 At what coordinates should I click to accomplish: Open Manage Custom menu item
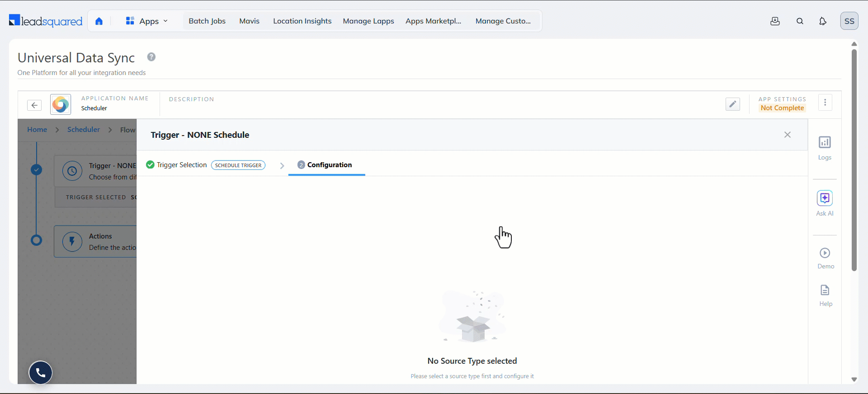(x=503, y=21)
